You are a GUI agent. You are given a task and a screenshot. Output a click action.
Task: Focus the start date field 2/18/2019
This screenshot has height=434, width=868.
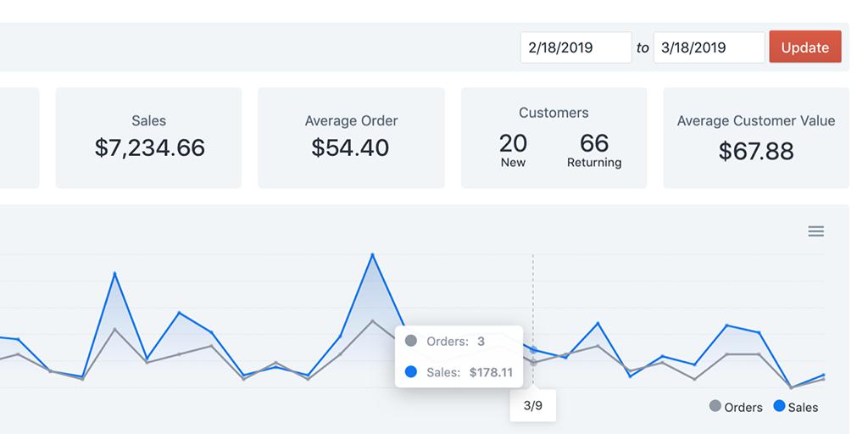(x=576, y=47)
